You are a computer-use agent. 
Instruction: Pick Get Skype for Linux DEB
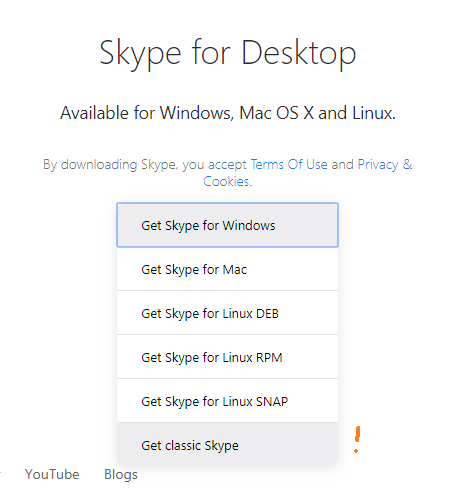[x=227, y=313]
